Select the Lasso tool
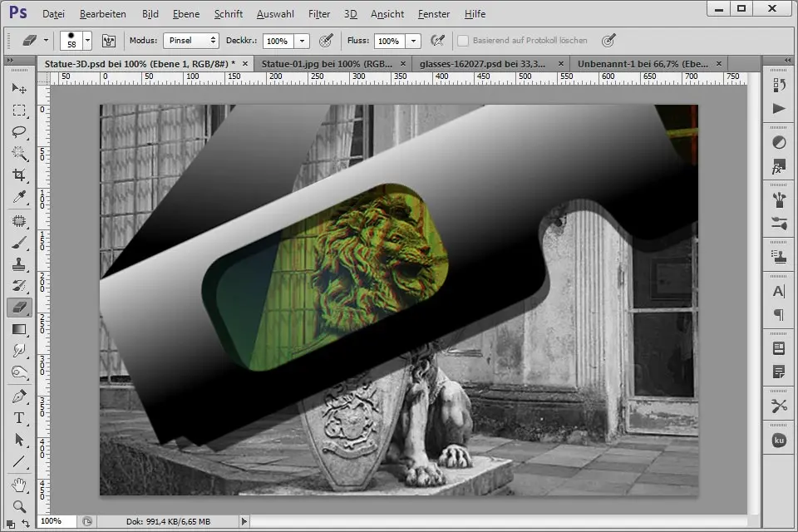 (18, 131)
